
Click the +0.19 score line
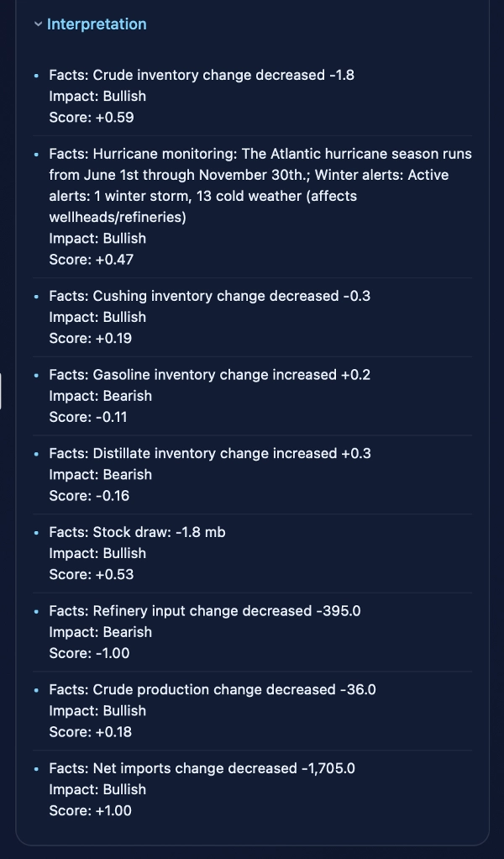[x=91, y=338]
